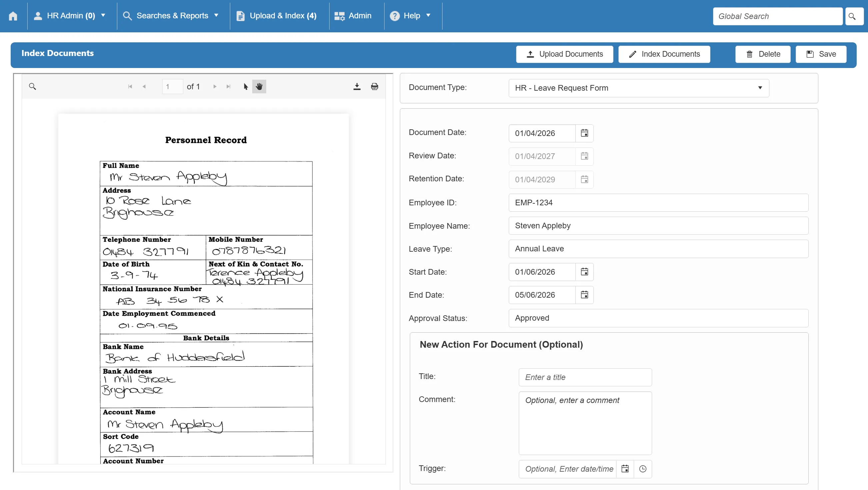Click into the Global Search field
868x490 pixels.
[777, 16]
